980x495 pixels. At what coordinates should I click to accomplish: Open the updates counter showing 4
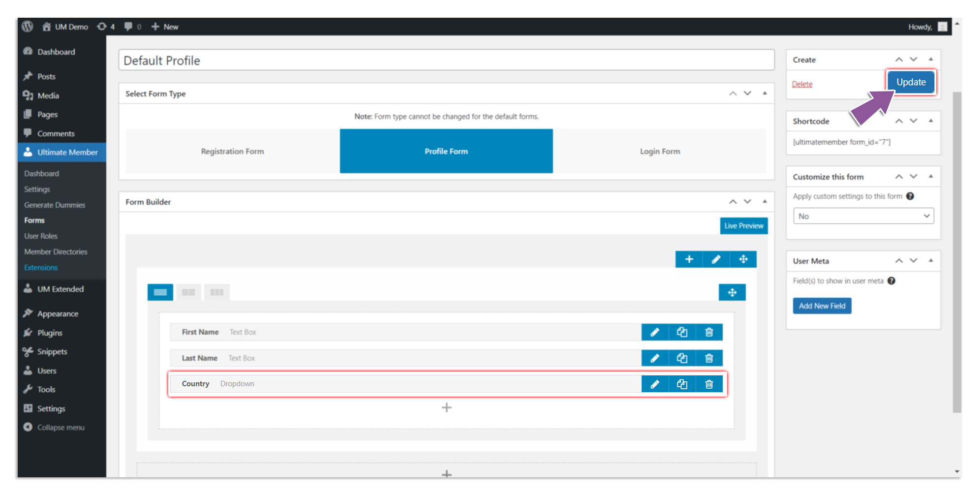coord(106,27)
